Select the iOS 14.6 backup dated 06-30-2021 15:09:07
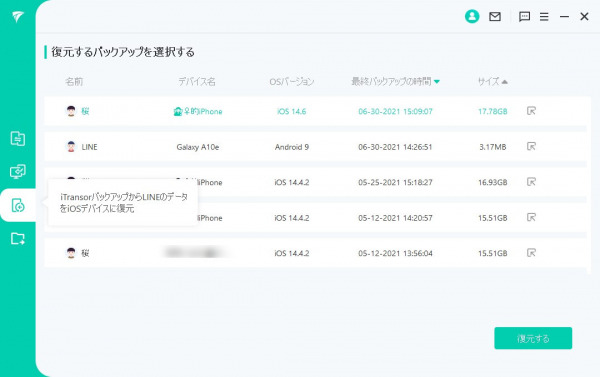 pyautogui.click(x=315, y=111)
